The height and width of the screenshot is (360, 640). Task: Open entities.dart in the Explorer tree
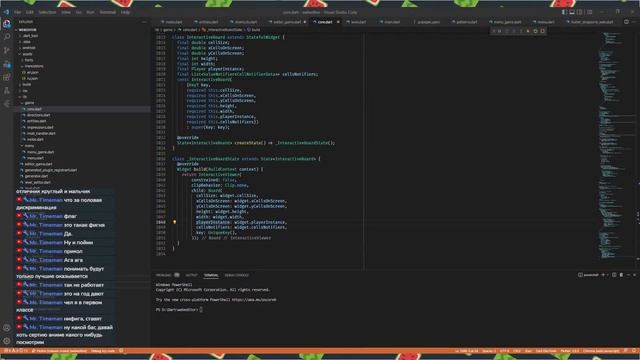[36, 121]
